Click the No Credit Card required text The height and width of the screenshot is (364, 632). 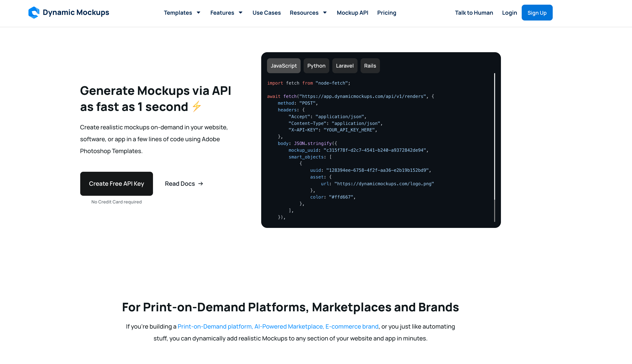[116, 202]
